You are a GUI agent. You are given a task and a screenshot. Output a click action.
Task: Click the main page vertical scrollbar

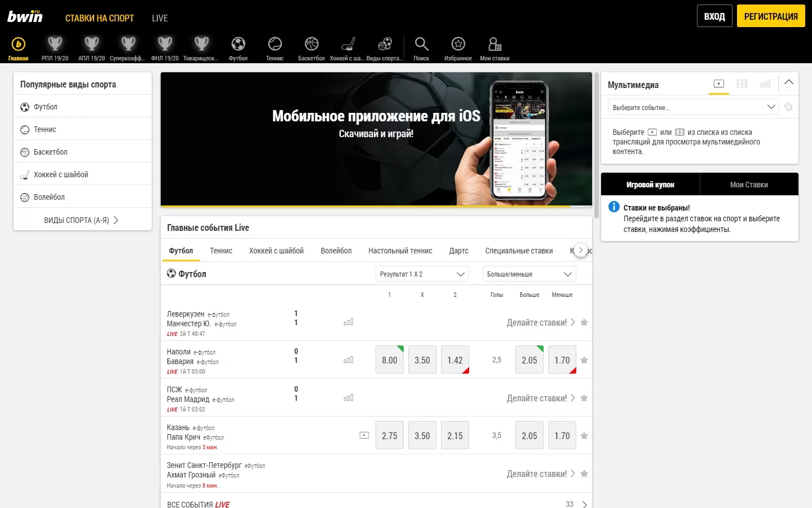[x=597, y=145]
